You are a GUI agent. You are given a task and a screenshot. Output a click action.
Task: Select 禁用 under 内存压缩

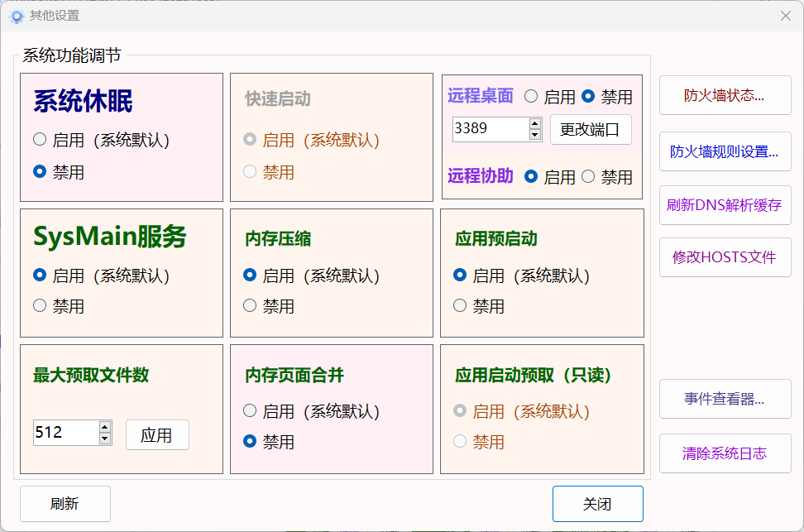tap(250, 306)
